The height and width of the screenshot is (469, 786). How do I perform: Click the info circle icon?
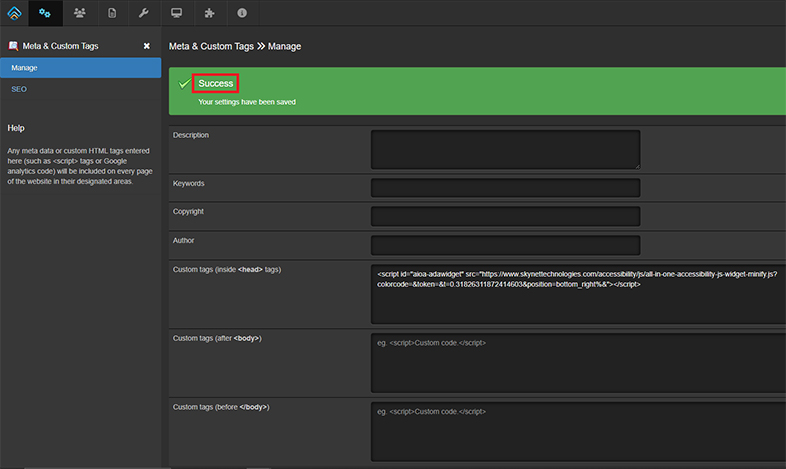[241, 13]
